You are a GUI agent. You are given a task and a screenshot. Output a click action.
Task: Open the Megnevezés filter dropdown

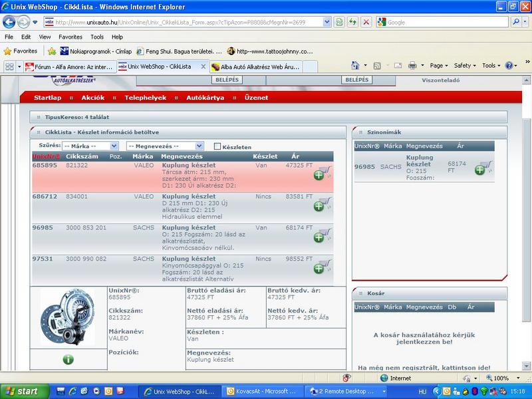(x=165, y=146)
